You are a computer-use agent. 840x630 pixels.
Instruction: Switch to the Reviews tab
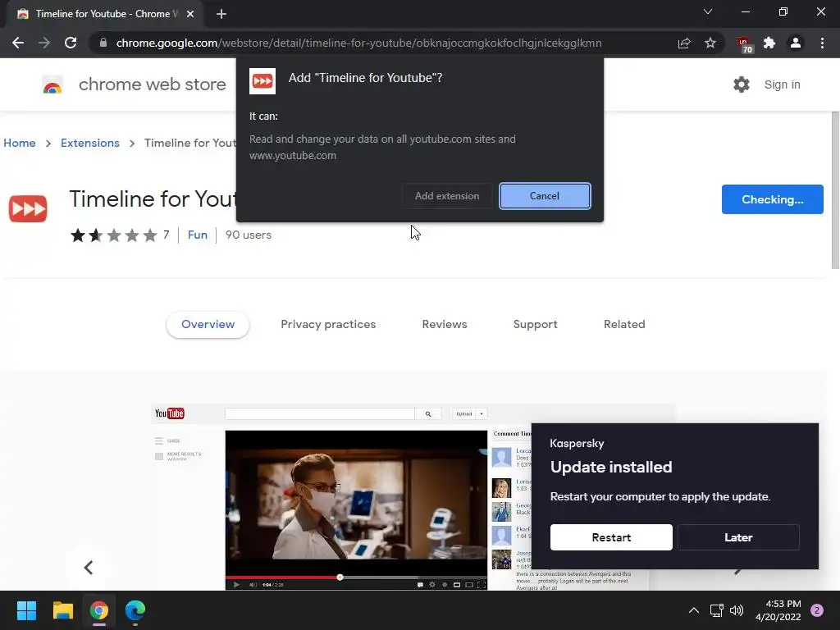[x=445, y=325]
